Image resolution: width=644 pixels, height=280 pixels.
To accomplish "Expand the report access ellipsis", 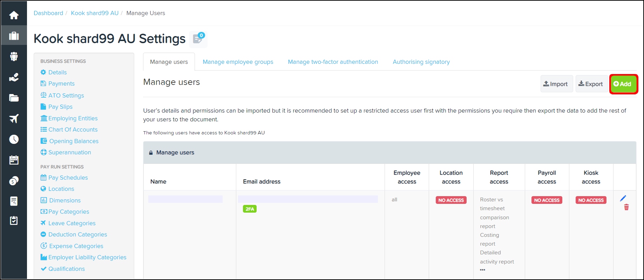I will [x=483, y=270].
